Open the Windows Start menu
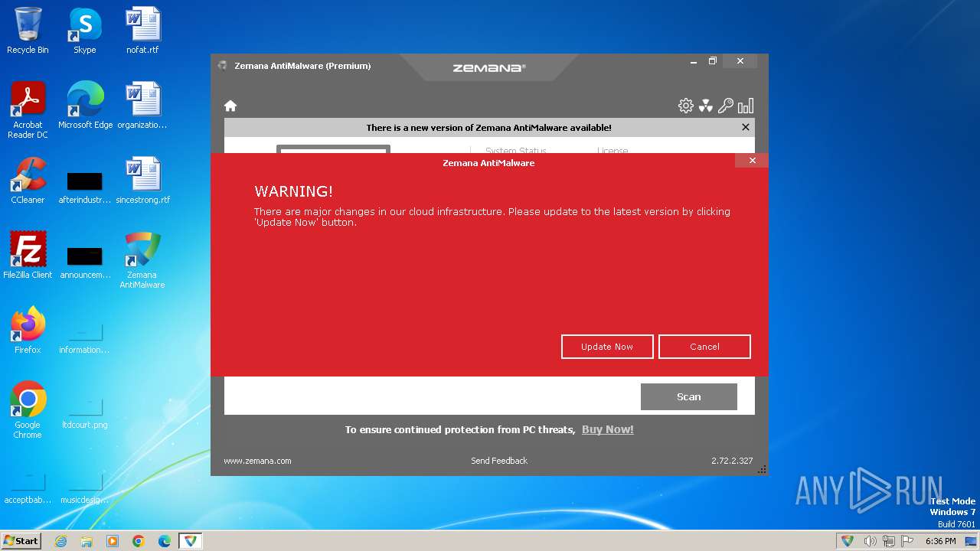Image resolution: width=980 pixels, height=551 pixels. (21, 541)
